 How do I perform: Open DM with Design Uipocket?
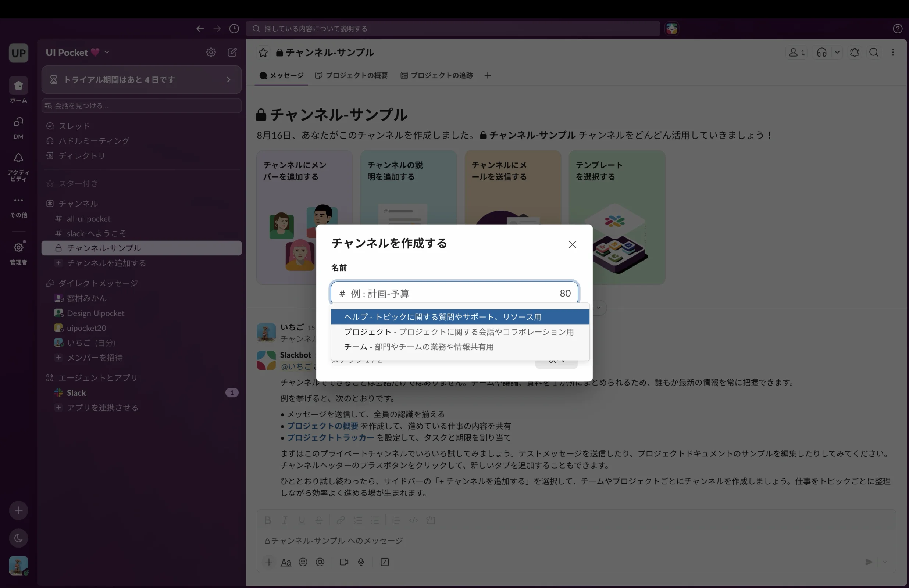coord(141,313)
